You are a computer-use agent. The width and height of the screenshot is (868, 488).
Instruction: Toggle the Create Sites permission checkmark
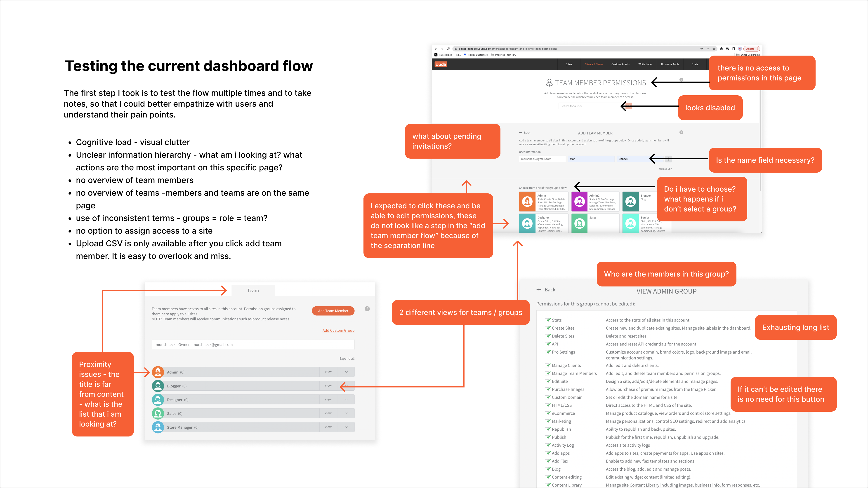[548, 328]
